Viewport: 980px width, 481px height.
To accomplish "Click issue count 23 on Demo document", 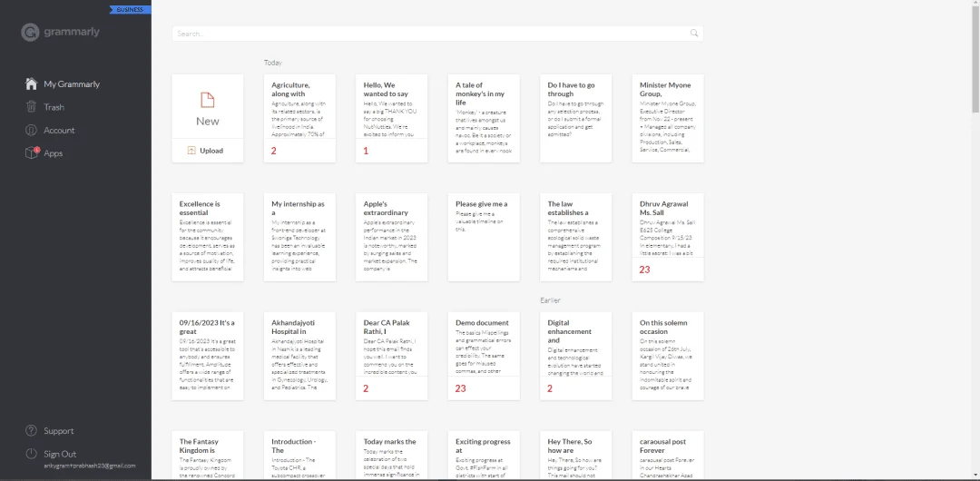I will point(461,388).
